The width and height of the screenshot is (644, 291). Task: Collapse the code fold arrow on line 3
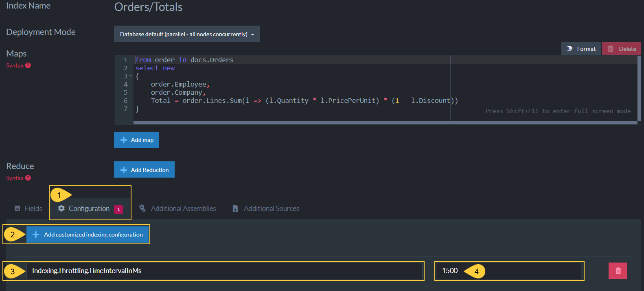(131, 76)
